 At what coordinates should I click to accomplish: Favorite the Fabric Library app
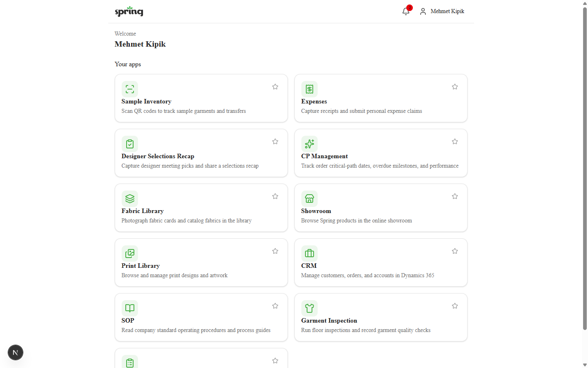coord(275,196)
